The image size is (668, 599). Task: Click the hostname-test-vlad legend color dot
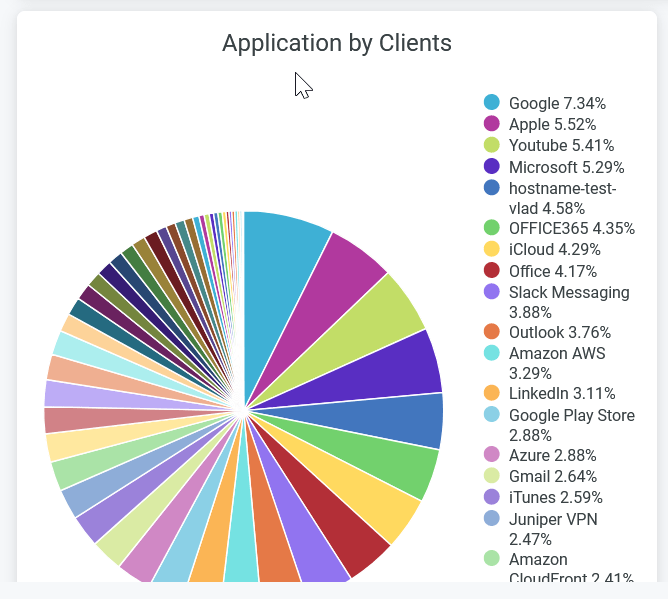pyautogui.click(x=492, y=187)
